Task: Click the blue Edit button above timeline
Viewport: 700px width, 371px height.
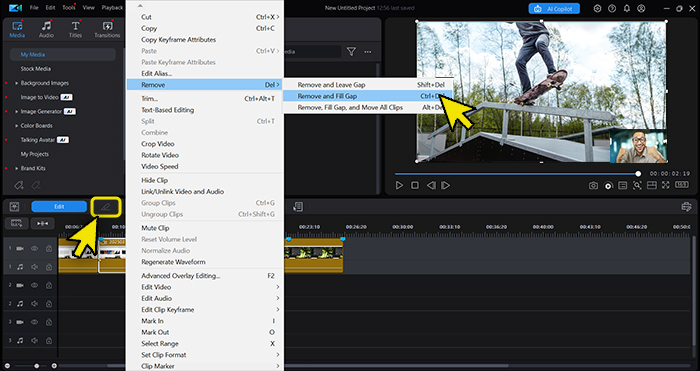Action: [59, 207]
